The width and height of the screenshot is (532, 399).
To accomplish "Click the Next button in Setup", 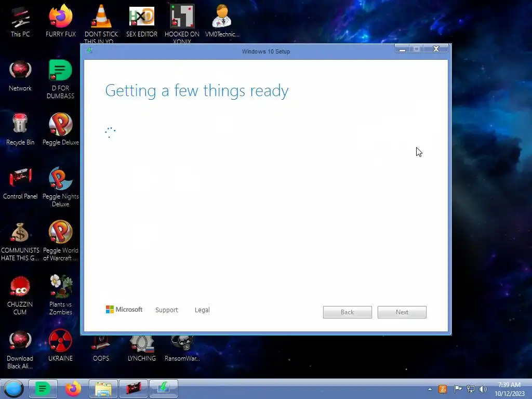I will tap(402, 312).
